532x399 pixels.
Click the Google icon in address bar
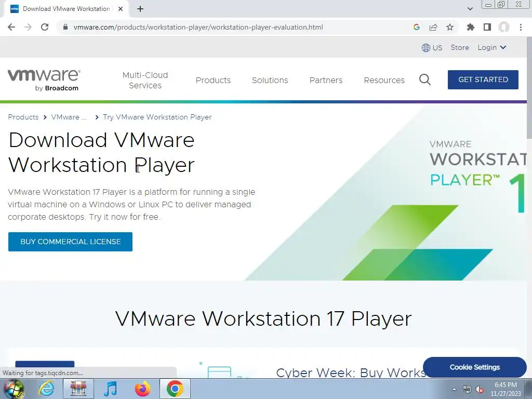417,27
